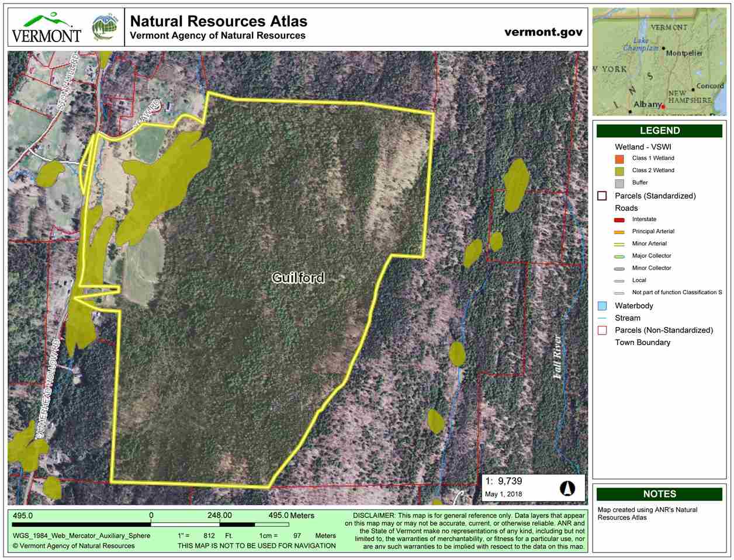Click the Class 2 Wetland legend swatch
The height and width of the screenshot is (560, 734).
(619, 171)
